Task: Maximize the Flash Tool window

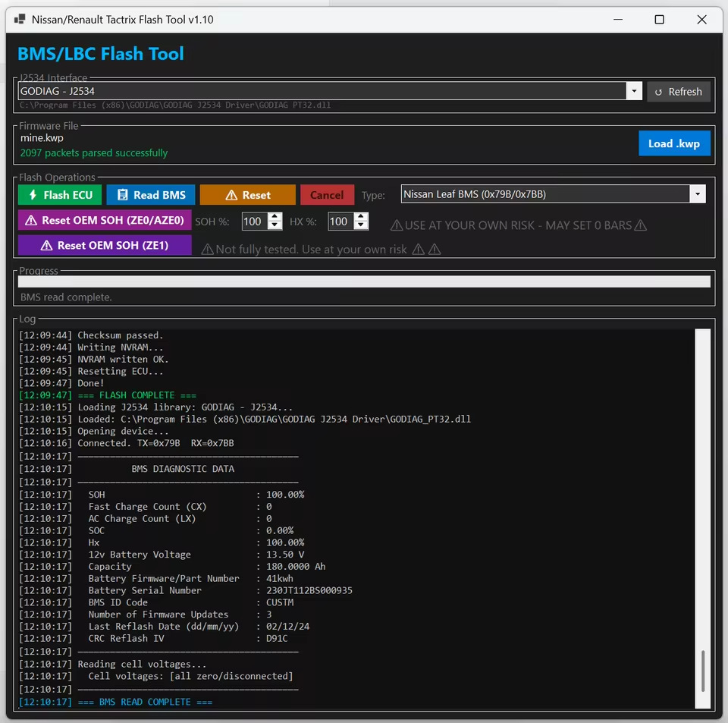Action: point(659,20)
